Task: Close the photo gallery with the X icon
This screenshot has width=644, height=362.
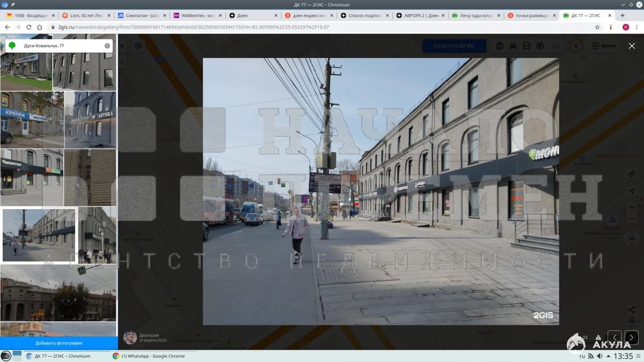Action: 632,46
